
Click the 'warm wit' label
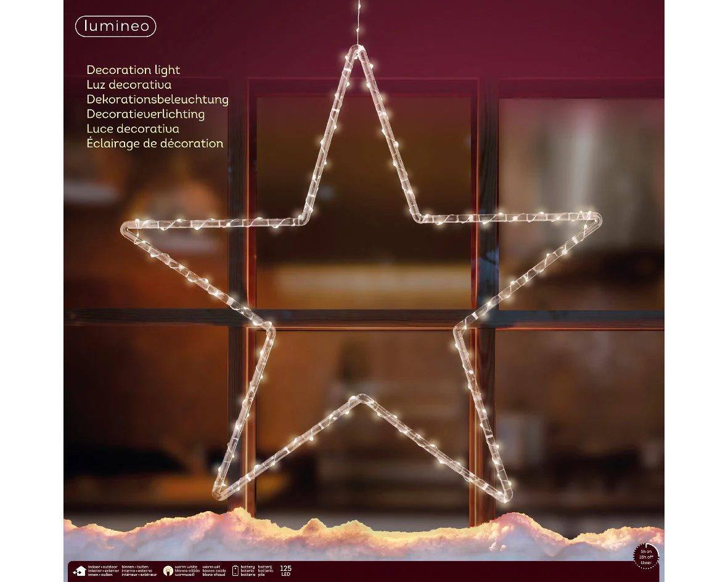(211, 567)
